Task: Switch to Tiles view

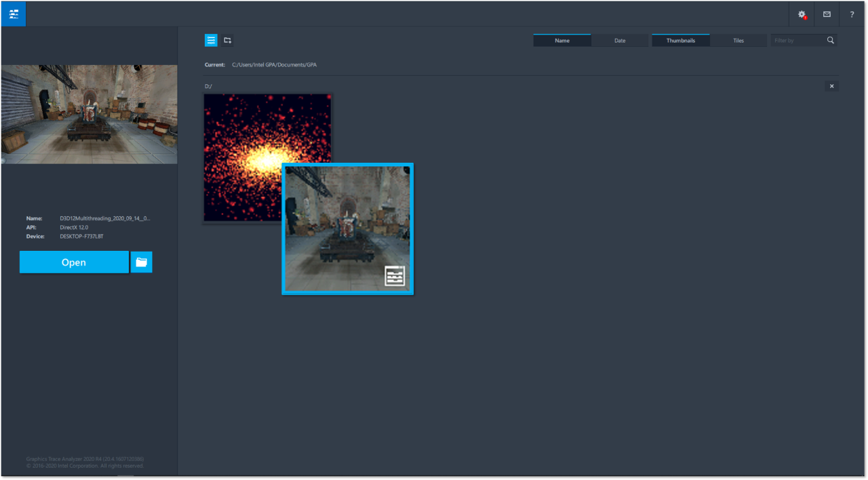Action: [x=738, y=41]
